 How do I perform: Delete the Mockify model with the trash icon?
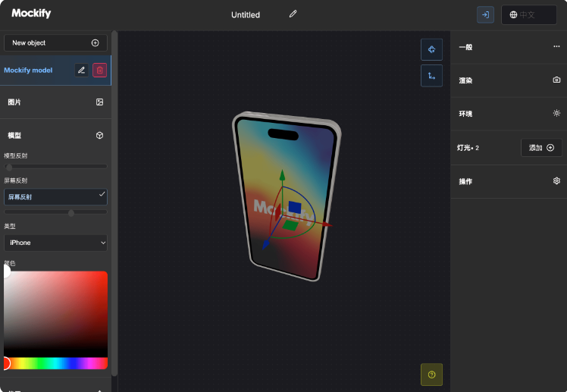point(100,70)
